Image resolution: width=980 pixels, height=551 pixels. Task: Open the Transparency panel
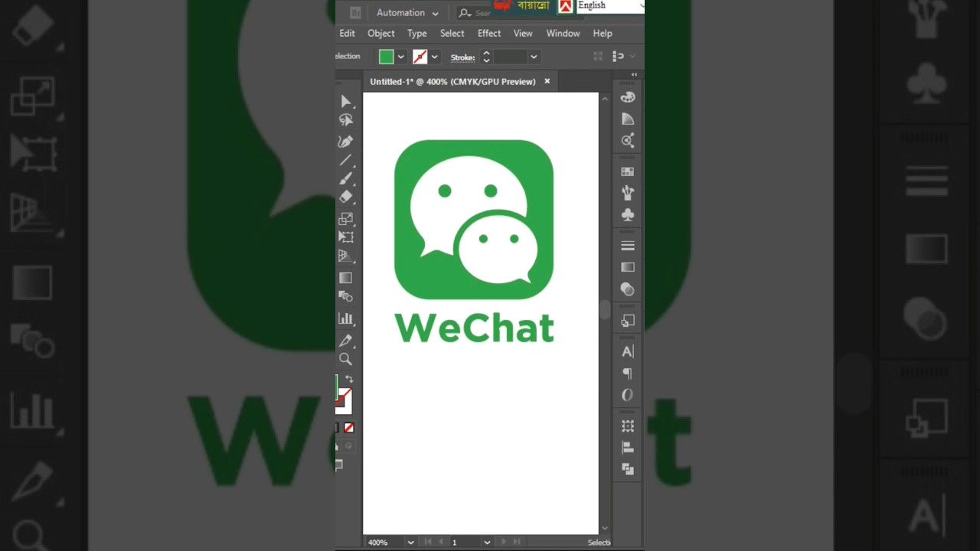pos(628,289)
